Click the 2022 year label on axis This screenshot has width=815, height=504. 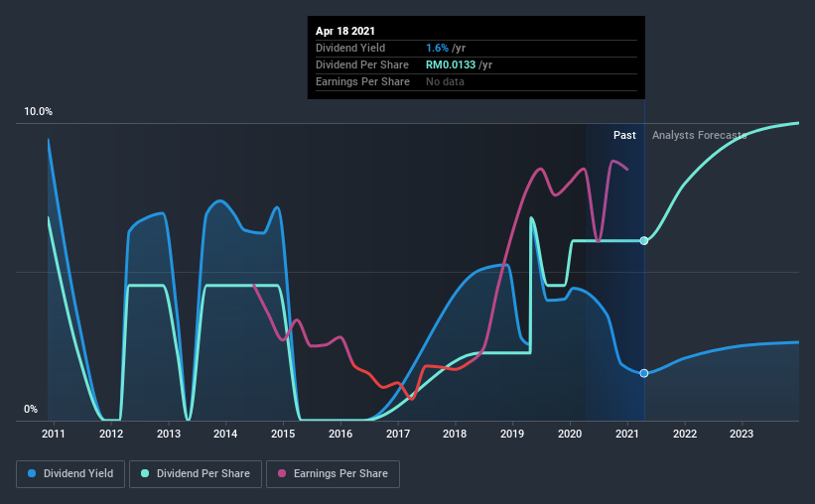pyautogui.click(x=685, y=434)
